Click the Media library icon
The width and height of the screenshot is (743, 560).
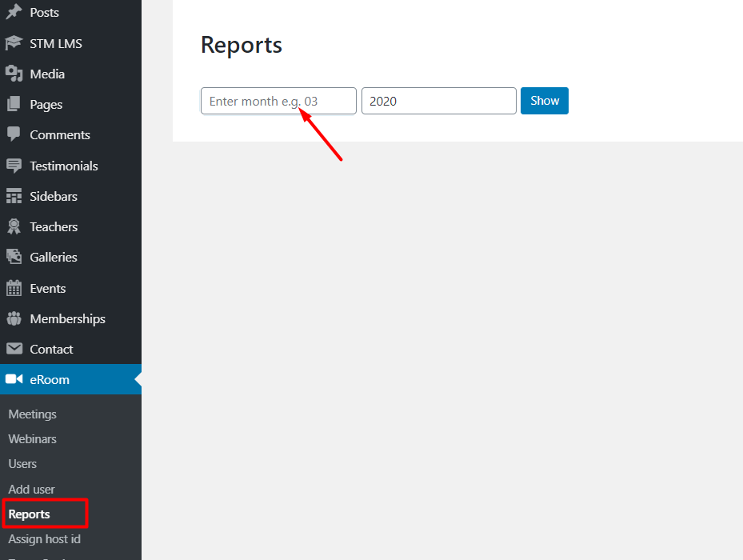point(14,74)
